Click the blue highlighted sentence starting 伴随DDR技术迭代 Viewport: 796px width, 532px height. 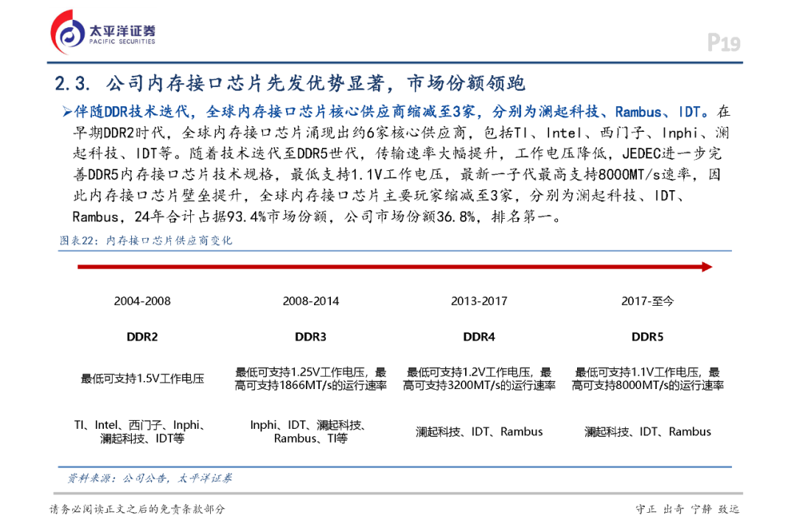[x=394, y=112]
